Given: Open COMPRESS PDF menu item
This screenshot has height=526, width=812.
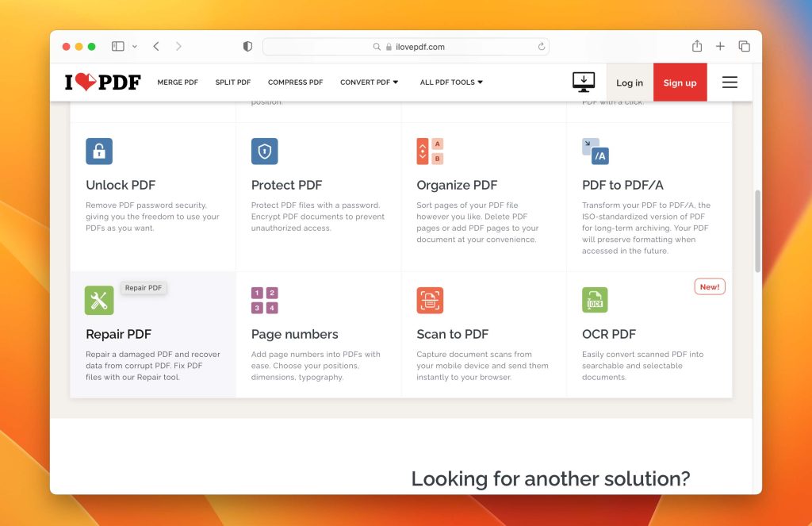Looking at the screenshot, I should (x=295, y=82).
